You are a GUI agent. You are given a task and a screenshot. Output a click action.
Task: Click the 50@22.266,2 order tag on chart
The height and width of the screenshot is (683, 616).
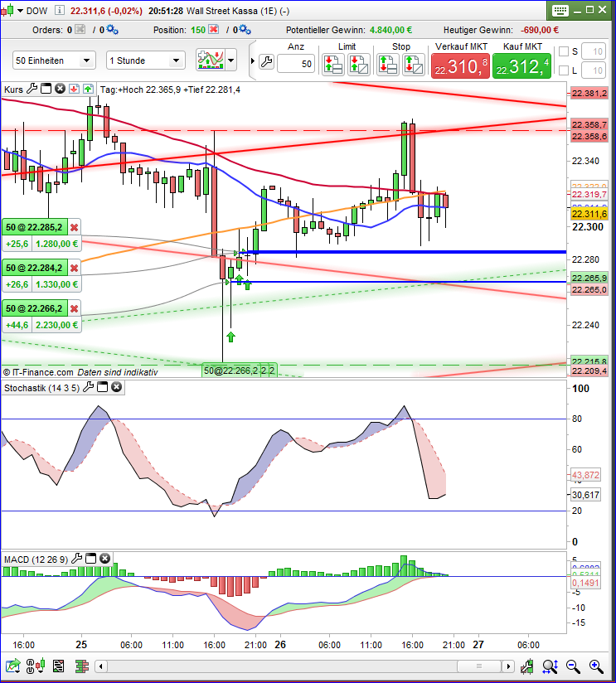pyautogui.click(x=230, y=371)
